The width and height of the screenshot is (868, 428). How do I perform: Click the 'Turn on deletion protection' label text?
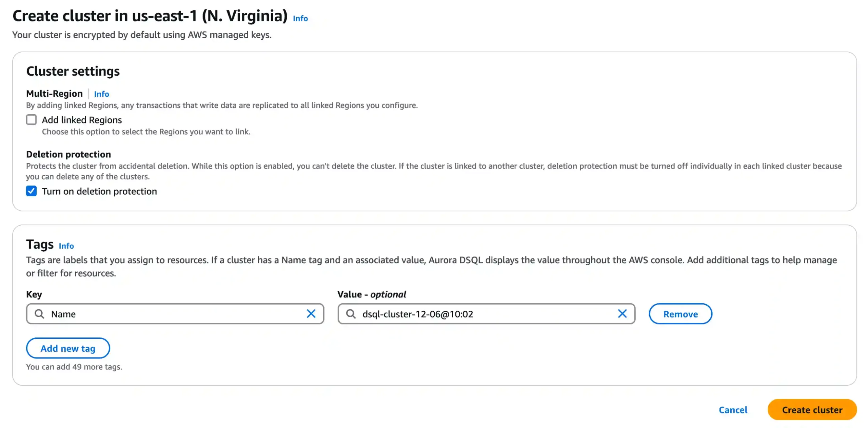[99, 192]
